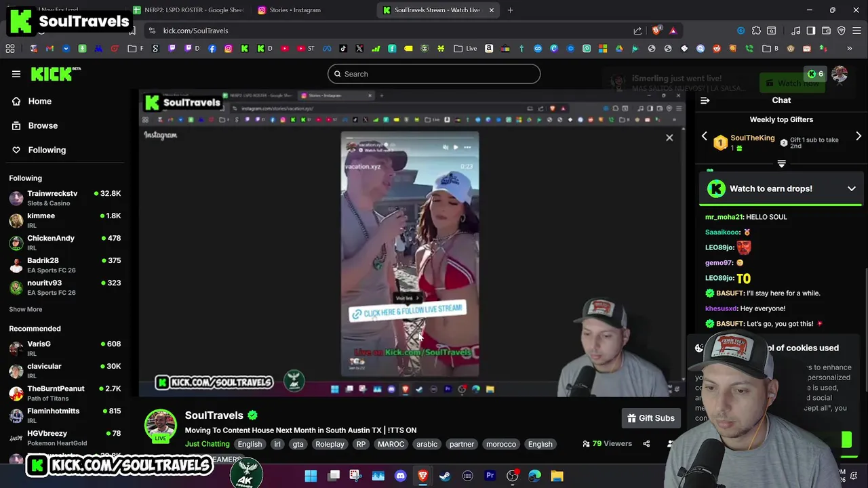Open nouritv93 channel in sidebar

pyautogui.click(x=65, y=287)
